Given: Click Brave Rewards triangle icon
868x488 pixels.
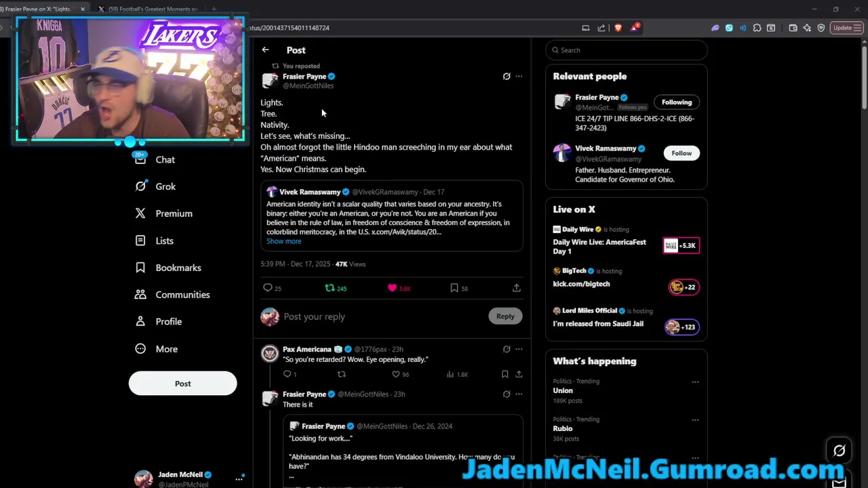Looking at the screenshot, I should (634, 28).
